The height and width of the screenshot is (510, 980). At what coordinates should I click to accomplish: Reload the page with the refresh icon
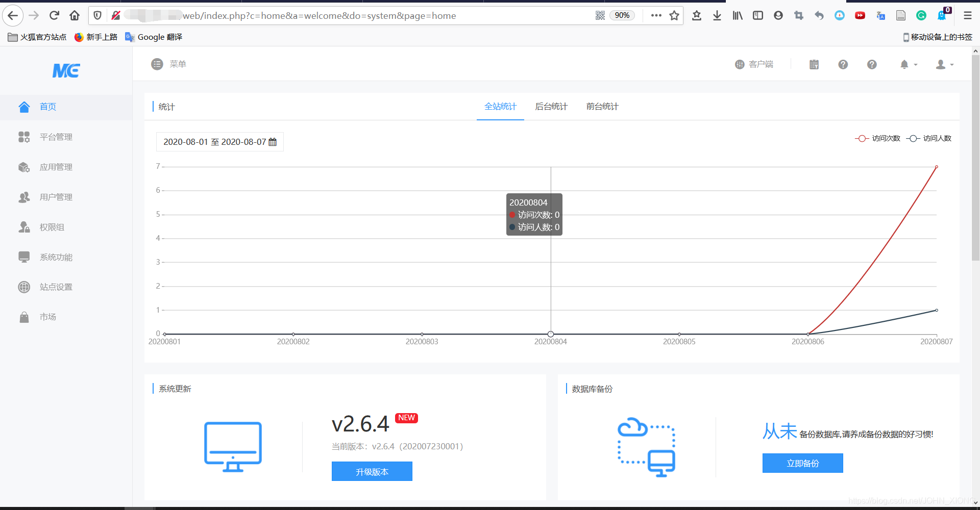click(x=54, y=15)
